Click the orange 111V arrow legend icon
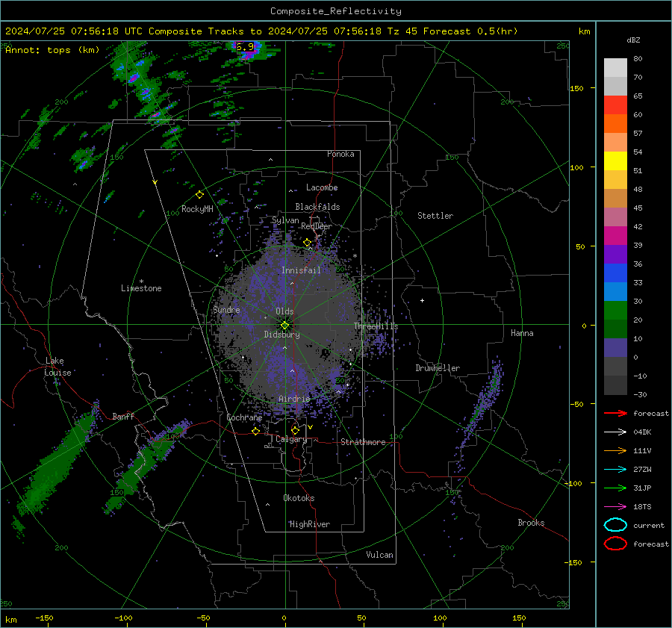Screen dimensions: 672x628 615,450
